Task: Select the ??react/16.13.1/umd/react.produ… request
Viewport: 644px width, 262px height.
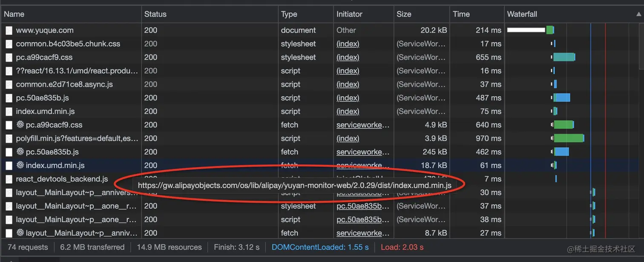Action: [x=77, y=71]
